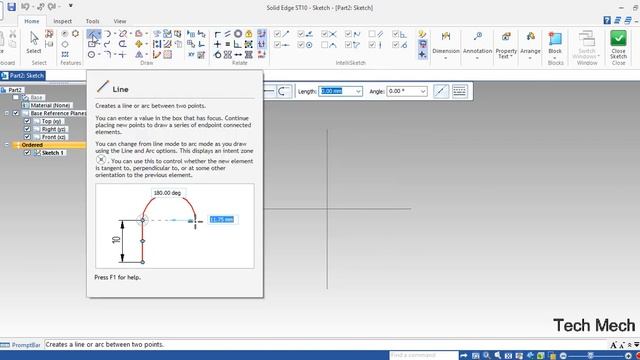This screenshot has width=640, height=360.
Task: Choose the Rectangle drawing tool
Action: point(92,44)
